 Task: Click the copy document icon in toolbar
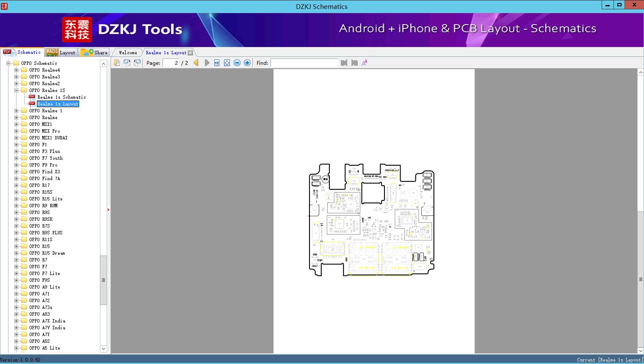(x=117, y=63)
